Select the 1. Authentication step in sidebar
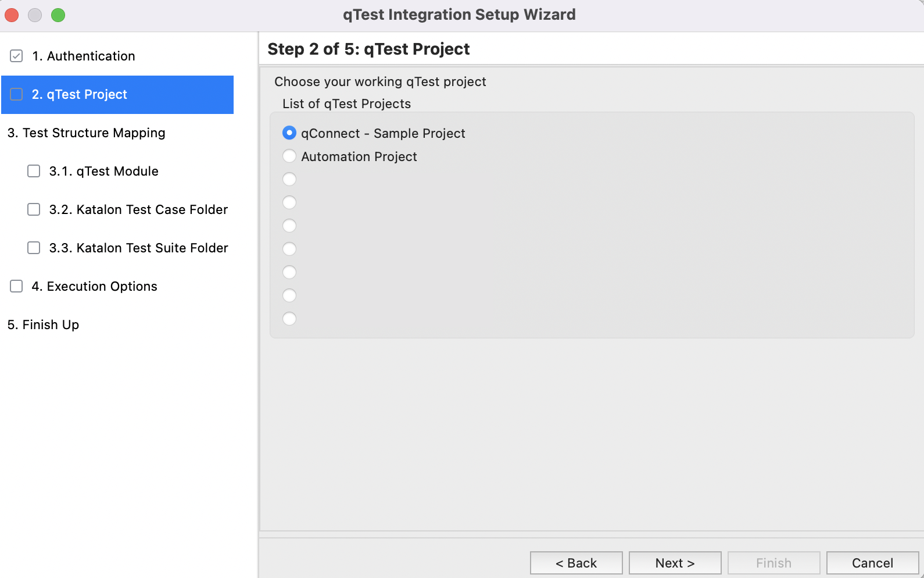This screenshot has width=924, height=578. [84, 55]
